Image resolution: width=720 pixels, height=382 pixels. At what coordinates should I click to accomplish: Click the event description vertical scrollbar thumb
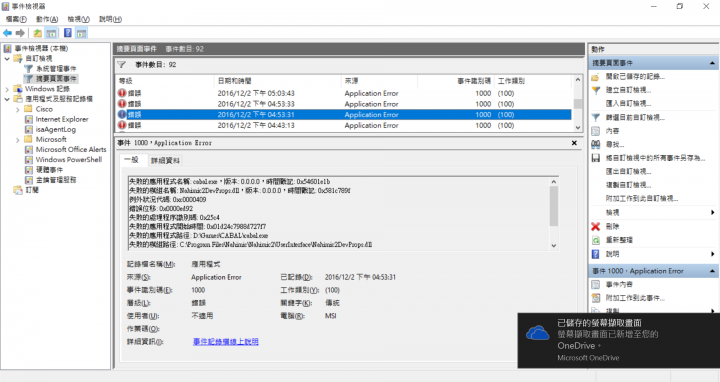554,206
